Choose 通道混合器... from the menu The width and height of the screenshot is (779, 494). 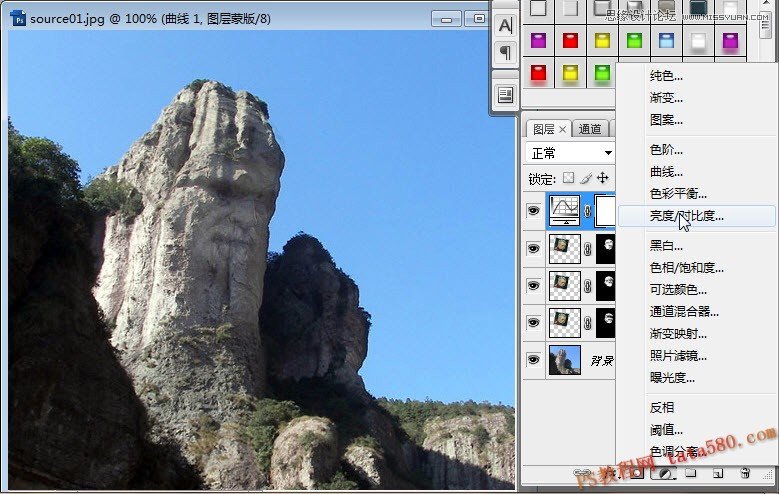pos(684,312)
